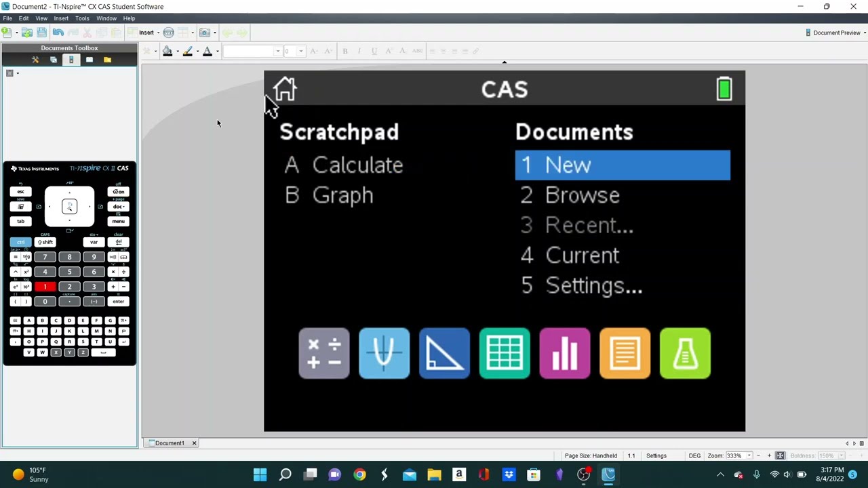Viewport: 868px width, 488px height.
Task: Click the Undo arrow icon
Action: (58, 33)
